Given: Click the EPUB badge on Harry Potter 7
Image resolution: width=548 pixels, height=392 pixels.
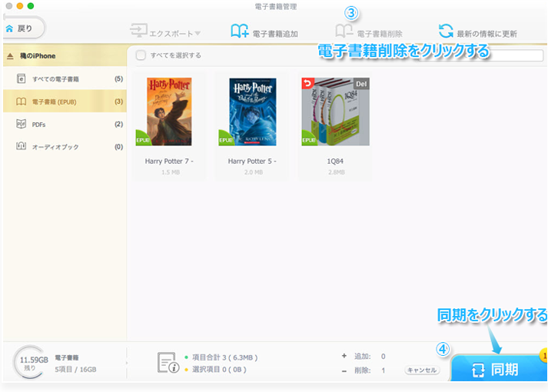Looking at the screenshot, I should pyautogui.click(x=142, y=139).
